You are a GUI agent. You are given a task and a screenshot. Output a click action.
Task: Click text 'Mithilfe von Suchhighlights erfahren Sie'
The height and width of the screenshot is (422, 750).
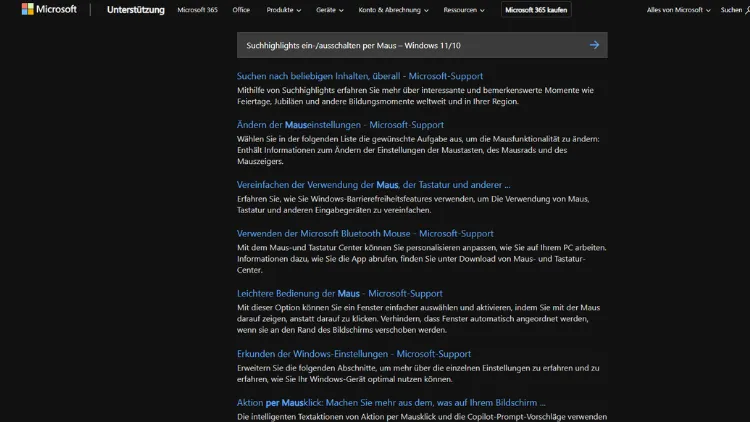[309, 90]
